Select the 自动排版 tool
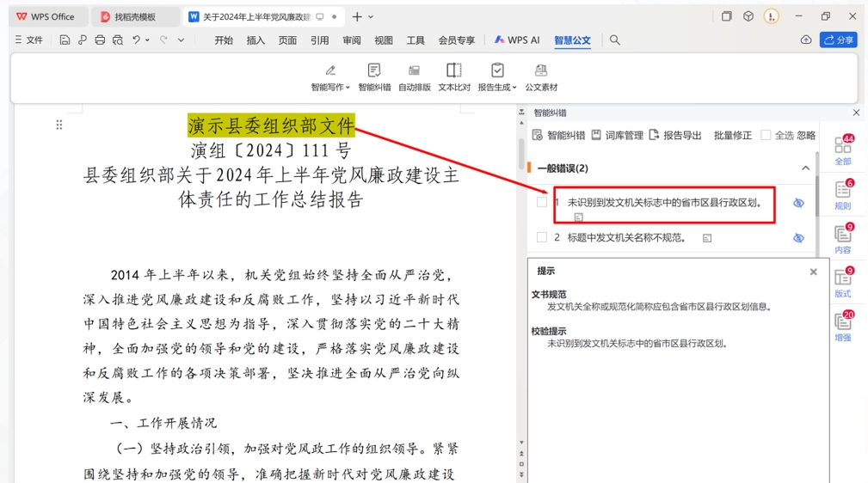868x483 pixels. coord(414,77)
